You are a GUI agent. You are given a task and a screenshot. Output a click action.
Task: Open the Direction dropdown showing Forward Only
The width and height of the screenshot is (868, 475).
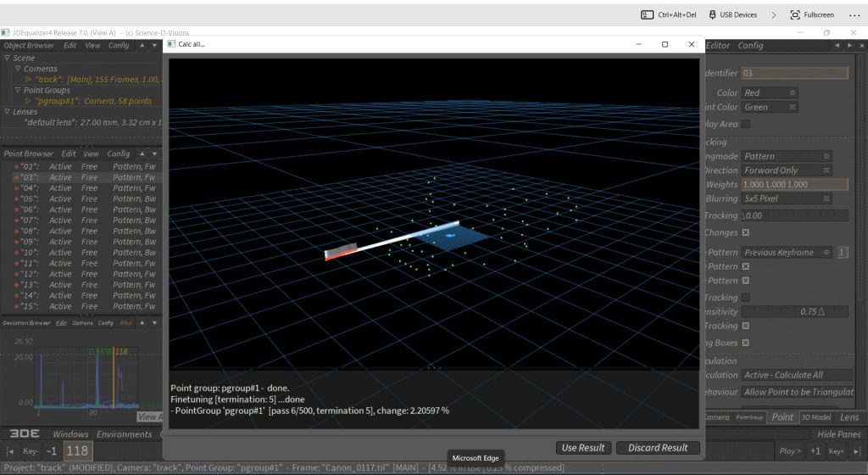[x=787, y=170]
